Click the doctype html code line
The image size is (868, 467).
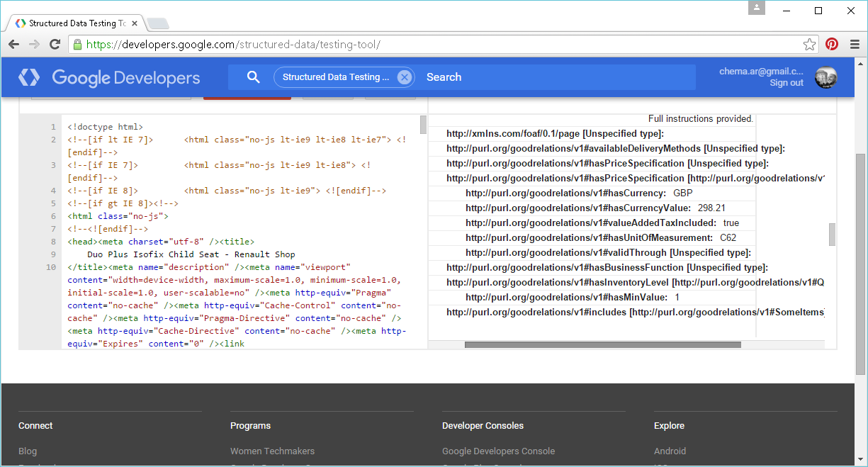(x=105, y=127)
